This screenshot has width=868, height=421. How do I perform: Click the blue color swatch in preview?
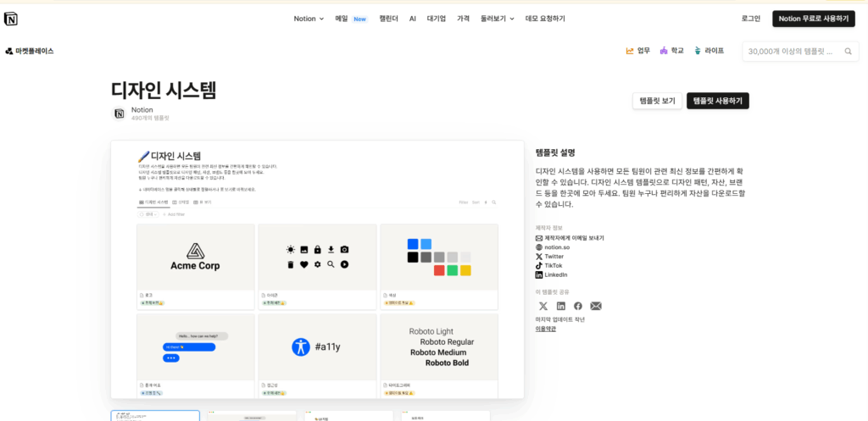tap(413, 244)
